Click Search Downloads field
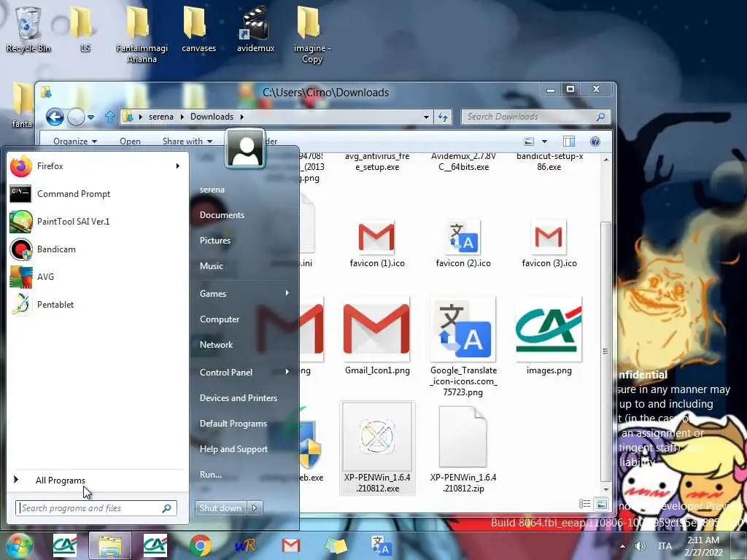The image size is (747, 560). (x=535, y=117)
